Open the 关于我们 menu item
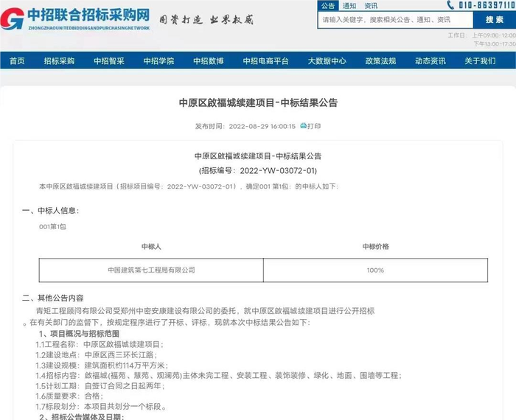Viewport: 516px width, 420px height. click(480, 61)
